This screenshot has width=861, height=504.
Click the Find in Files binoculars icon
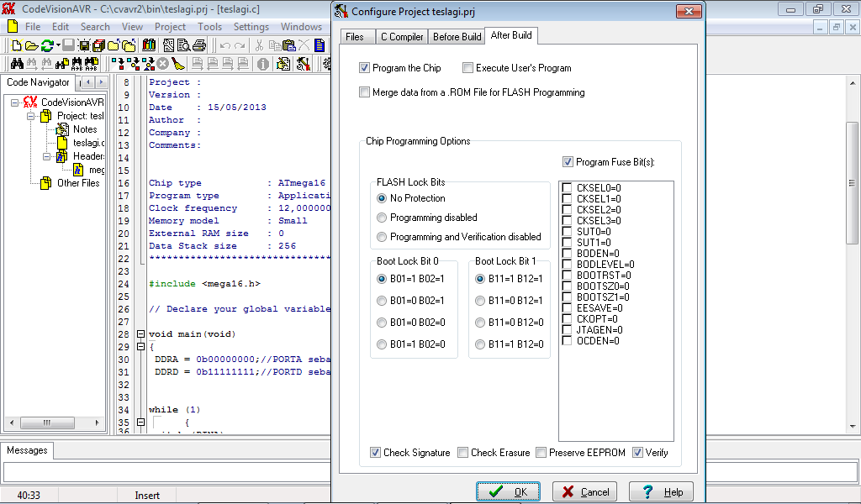click(62, 64)
